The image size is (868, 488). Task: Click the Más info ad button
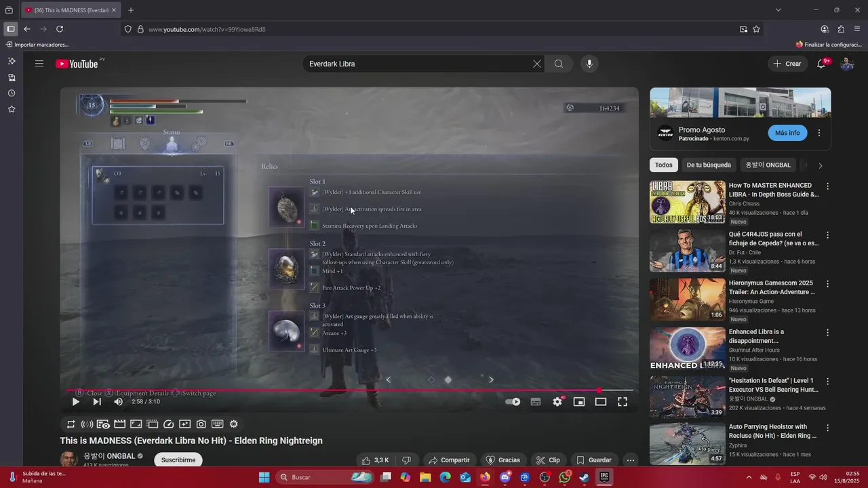[x=787, y=133]
